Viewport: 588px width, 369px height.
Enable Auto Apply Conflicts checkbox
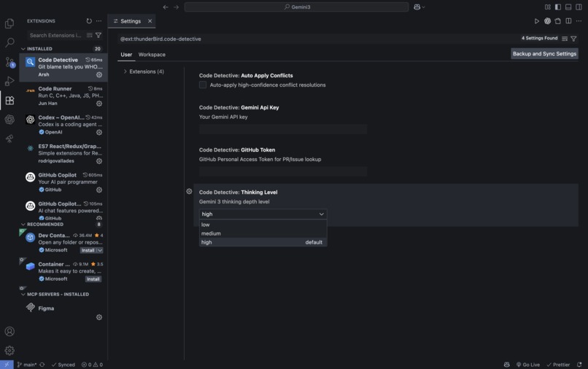coord(203,85)
